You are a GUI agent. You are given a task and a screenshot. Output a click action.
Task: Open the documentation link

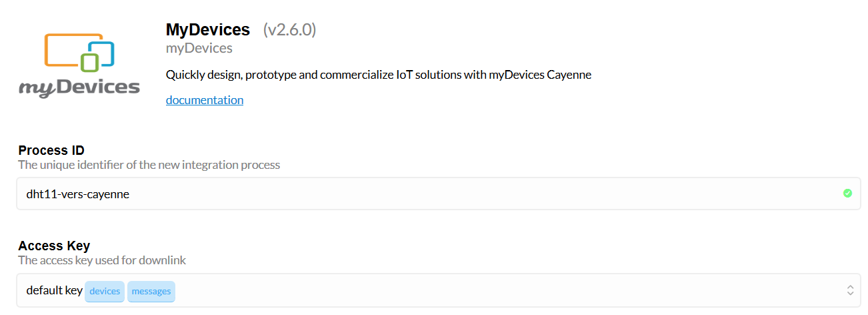(205, 100)
